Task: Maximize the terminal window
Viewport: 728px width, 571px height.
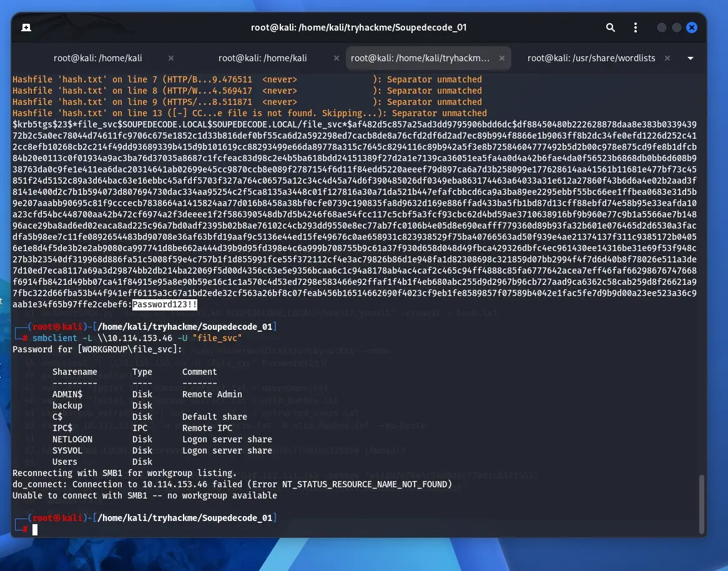Action: [x=676, y=27]
